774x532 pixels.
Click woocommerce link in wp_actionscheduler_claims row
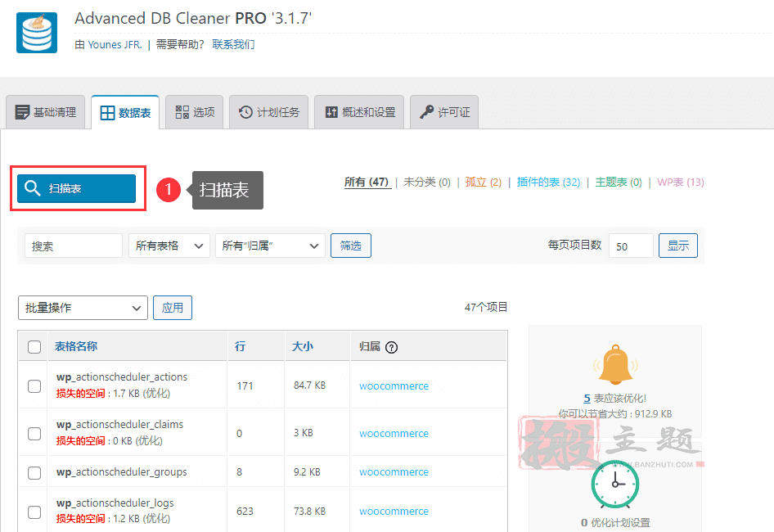pos(394,433)
